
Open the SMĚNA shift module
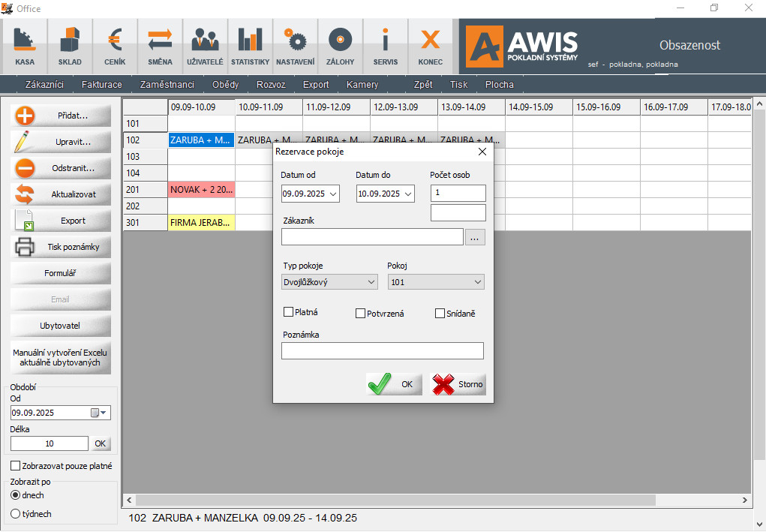point(161,47)
